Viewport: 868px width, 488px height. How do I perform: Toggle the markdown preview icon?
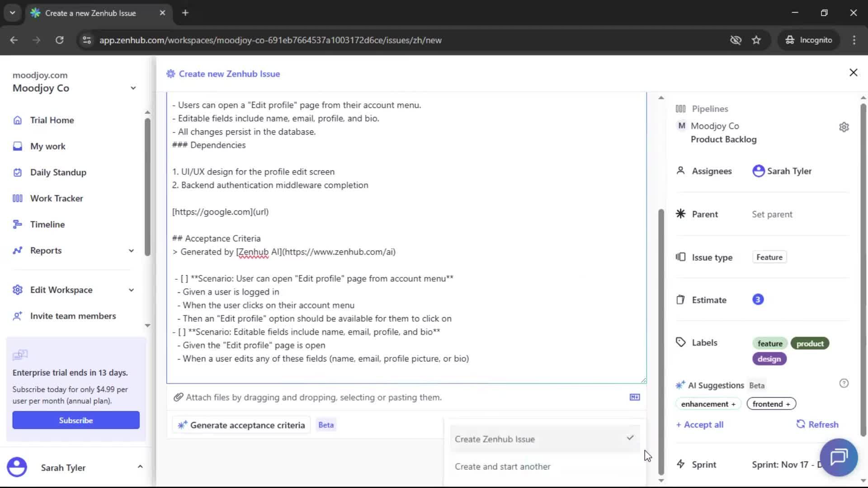pyautogui.click(x=635, y=397)
